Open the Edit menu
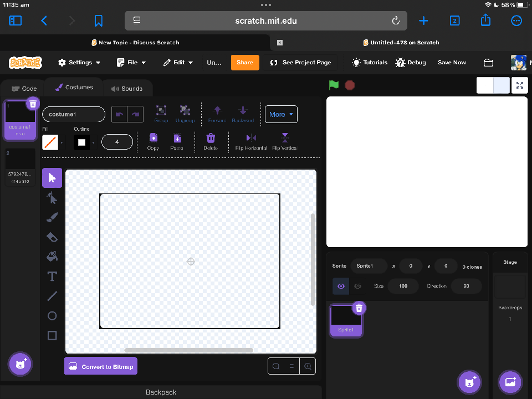The image size is (532, 399). (x=177, y=62)
